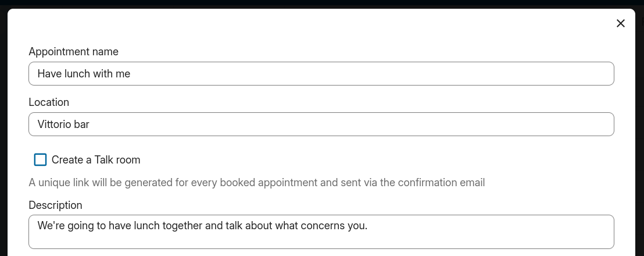Click the "Appointment name" field label

pos(73,52)
